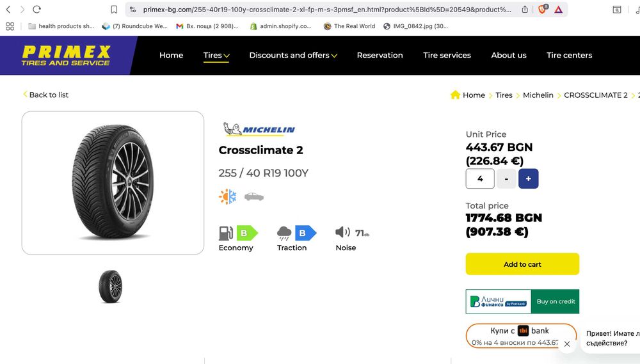Click the browser reload icon
The height and width of the screenshot is (364, 640).
[x=36, y=10]
